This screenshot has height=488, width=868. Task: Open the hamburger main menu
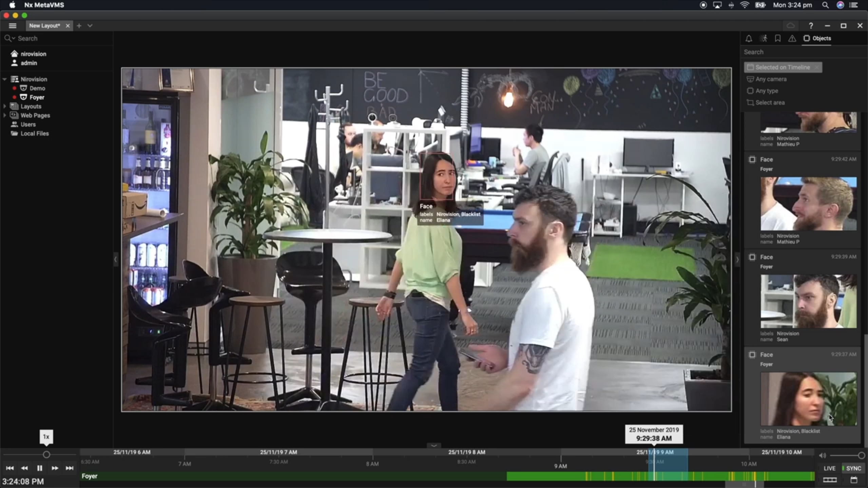13,26
